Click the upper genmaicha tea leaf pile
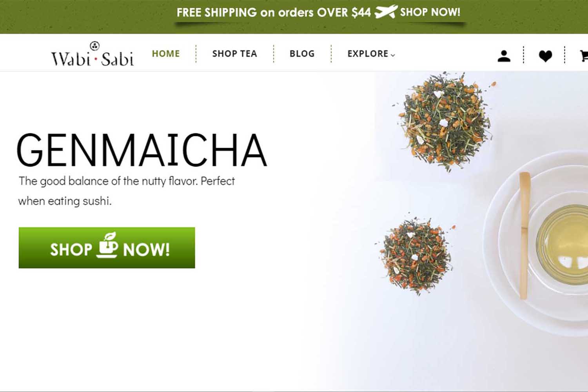Image resolution: width=588 pixels, height=392 pixels. pos(445,121)
